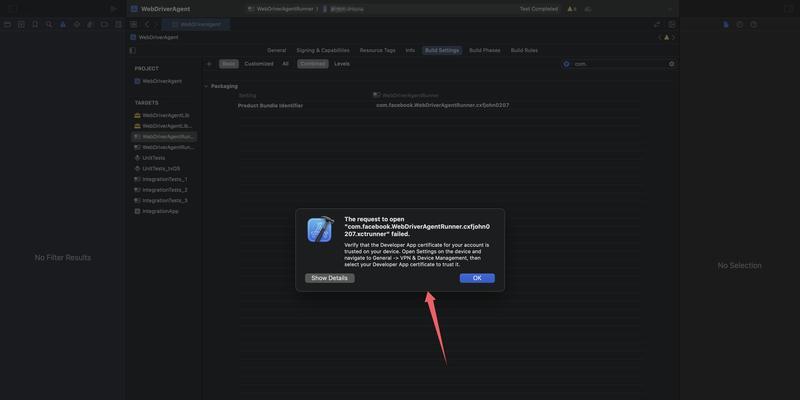Open the Build Settings tab

pos(442,51)
